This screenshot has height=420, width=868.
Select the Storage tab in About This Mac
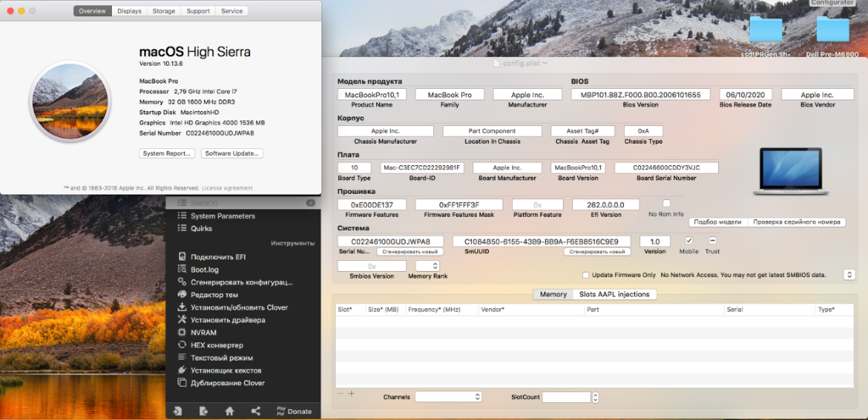click(164, 11)
